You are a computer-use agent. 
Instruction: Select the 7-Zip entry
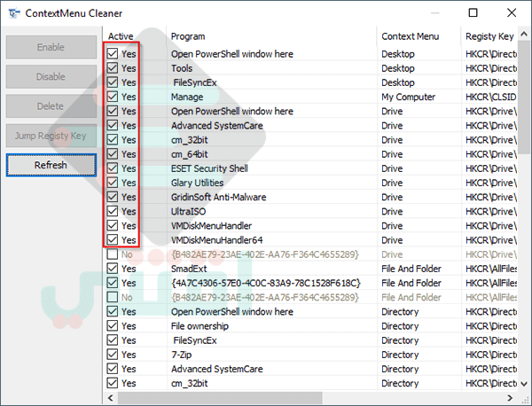coord(181,355)
